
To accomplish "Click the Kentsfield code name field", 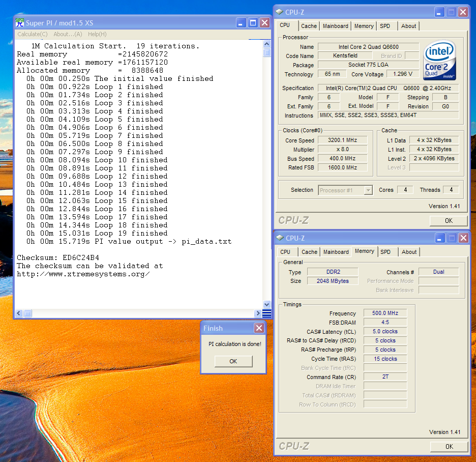I will (x=345, y=55).
